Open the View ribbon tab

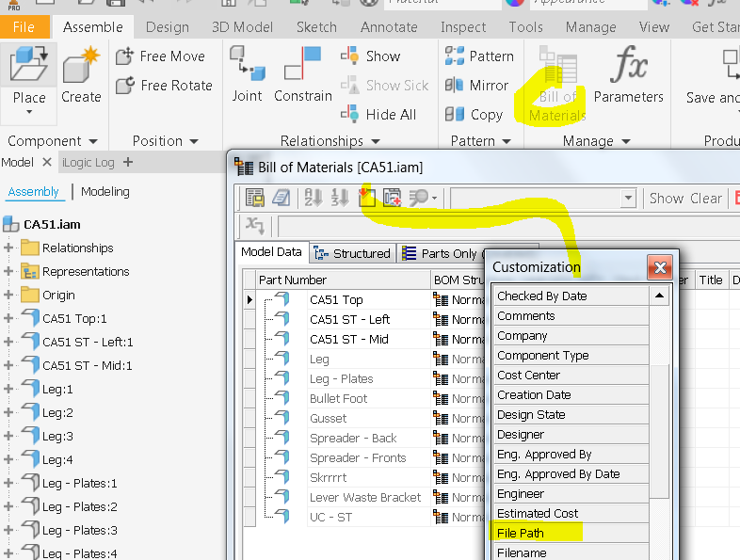(654, 27)
